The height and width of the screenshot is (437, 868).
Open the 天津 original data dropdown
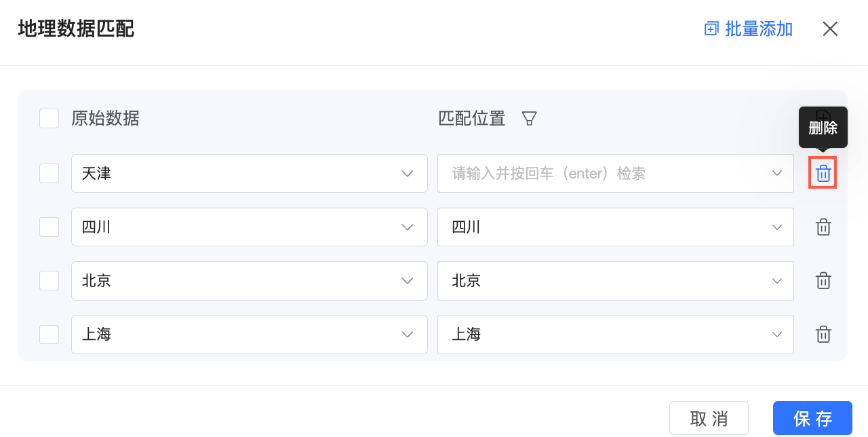pyautogui.click(x=249, y=173)
